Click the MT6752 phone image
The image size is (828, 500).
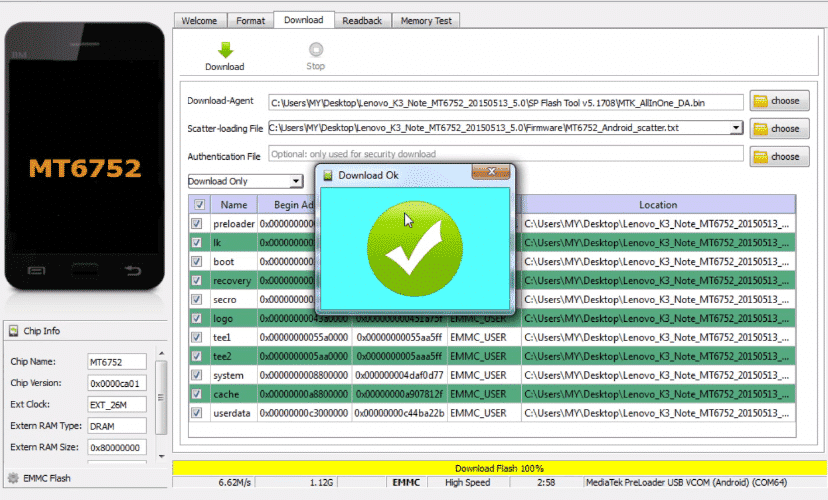coord(84,156)
